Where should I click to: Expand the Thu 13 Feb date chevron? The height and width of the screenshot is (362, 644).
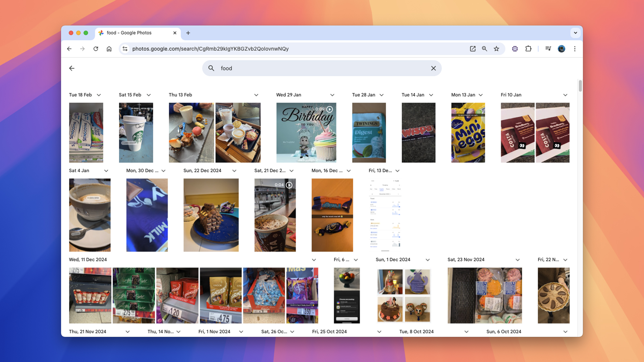[256, 95]
